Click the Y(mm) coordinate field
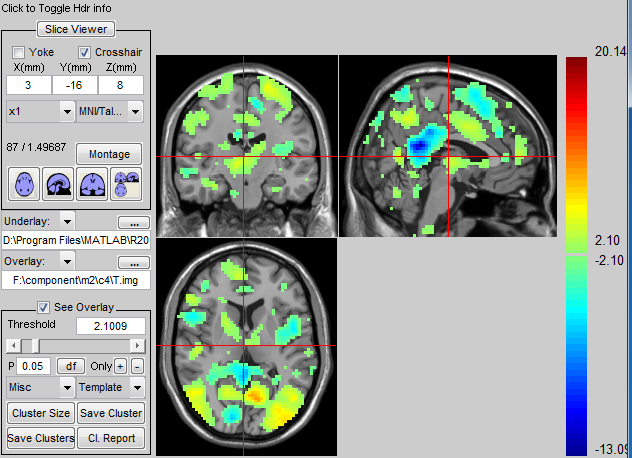Screen dimensions: 632x458 point(75,85)
